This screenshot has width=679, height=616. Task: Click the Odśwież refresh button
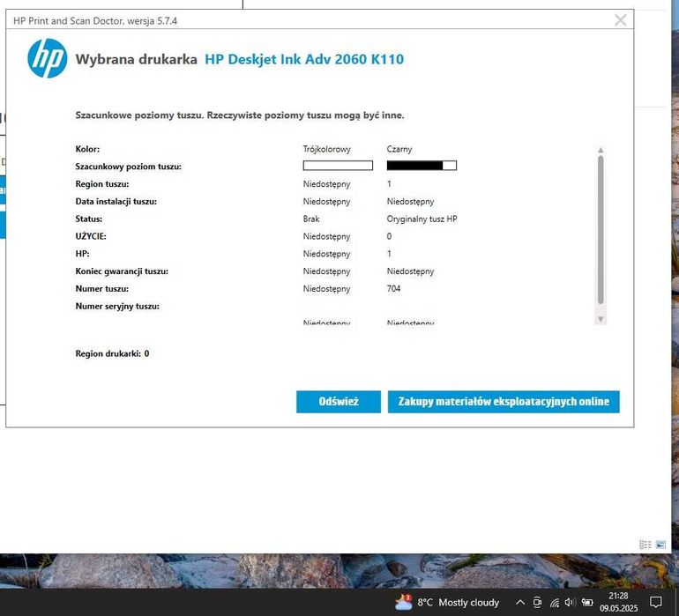click(339, 402)
